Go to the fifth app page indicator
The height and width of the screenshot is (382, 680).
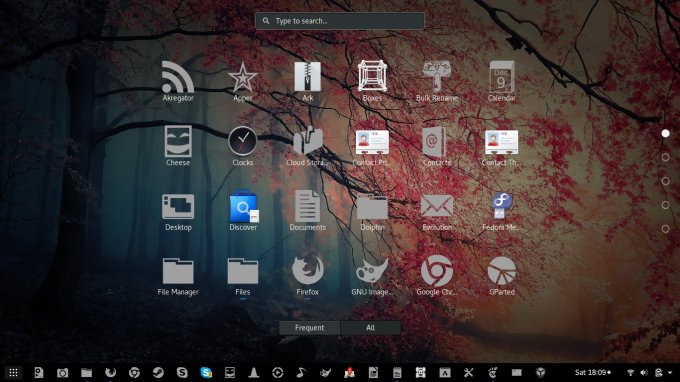coord(665,229)
